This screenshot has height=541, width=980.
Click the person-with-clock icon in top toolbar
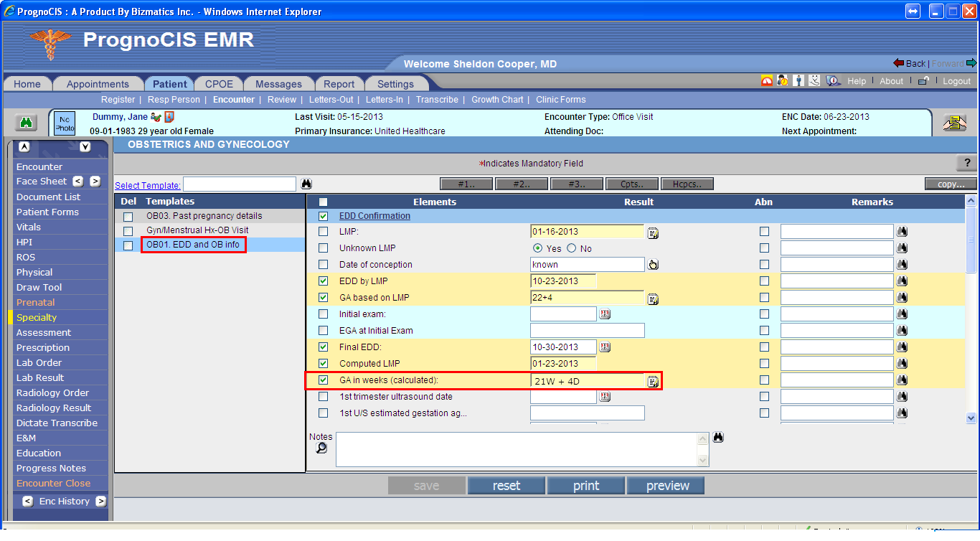(x=783, y=81)
